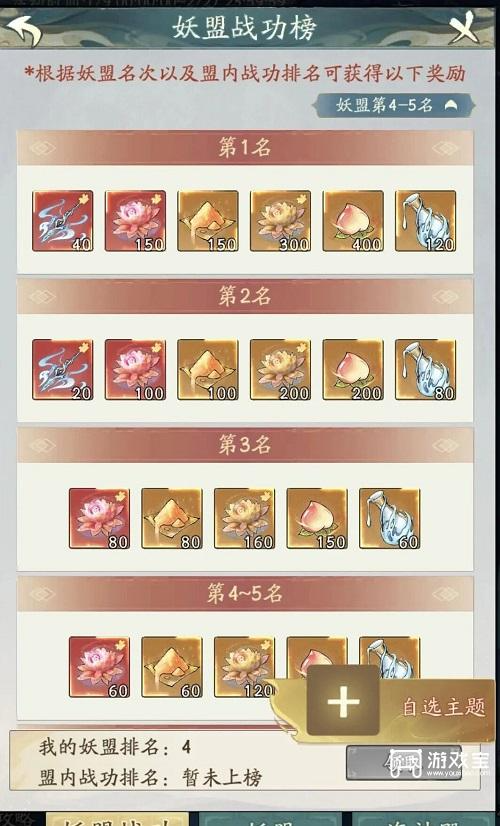Viewport: 500px width, 826px height.
Task: Tap 1st-place vase reward showing 120
Action: (426, 221)
